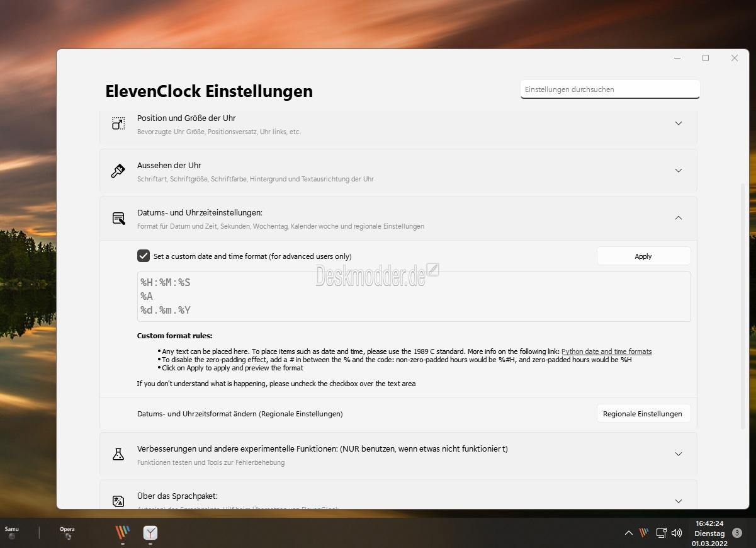This screenshot has width=756, height=548.
Task: Click the date and time settings icon
Action: 118,218
